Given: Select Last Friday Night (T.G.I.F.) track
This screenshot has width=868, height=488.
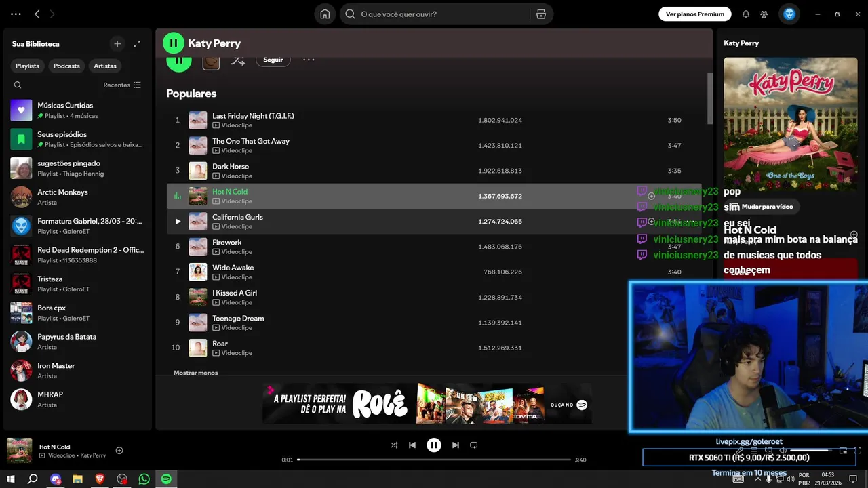Looking at the screenshot, I should pos(434,120).
